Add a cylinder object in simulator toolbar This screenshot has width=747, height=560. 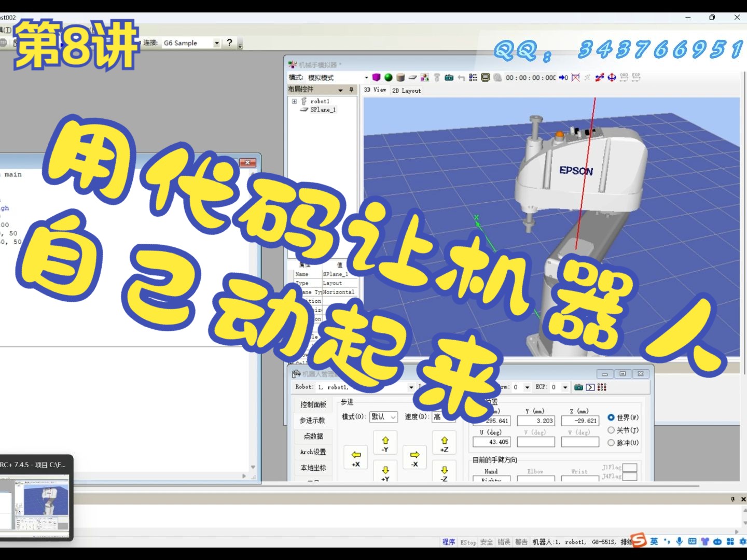[400, 78]
